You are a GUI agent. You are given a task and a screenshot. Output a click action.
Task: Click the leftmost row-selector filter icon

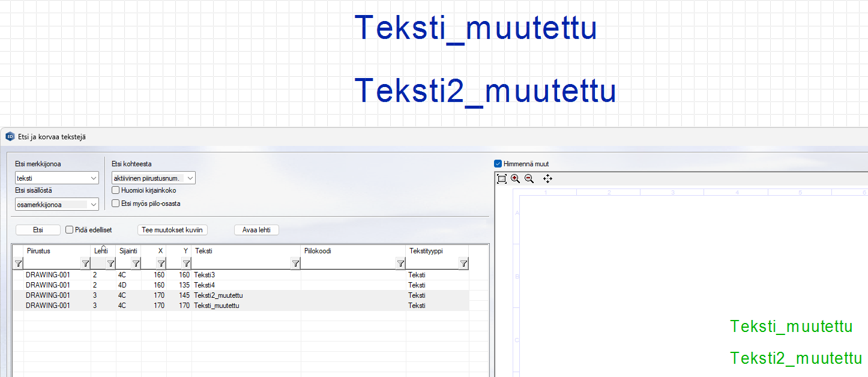tap(18, 264)
